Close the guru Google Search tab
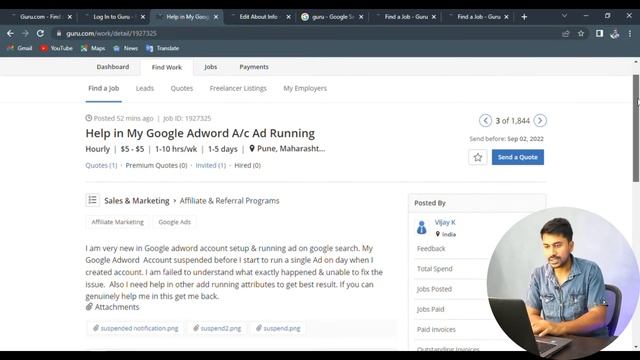The height and width of the screenshot is (360, 640). click(x=361, y=17)
